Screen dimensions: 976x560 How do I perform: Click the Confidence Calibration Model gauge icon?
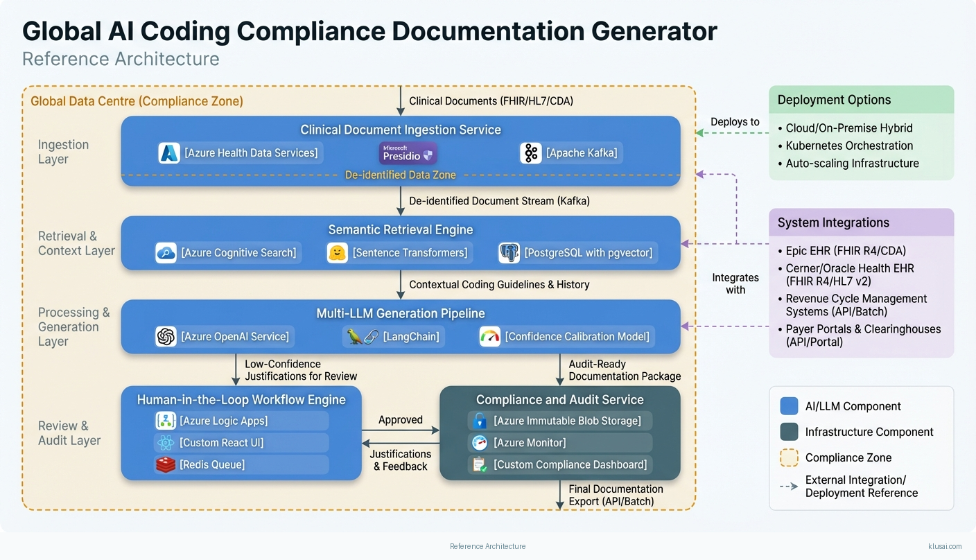[490, 337]
